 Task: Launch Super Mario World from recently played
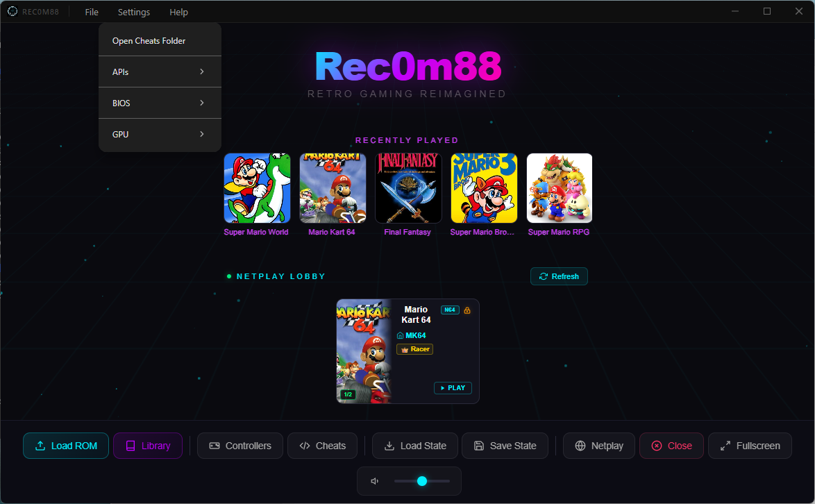[257, 188]
